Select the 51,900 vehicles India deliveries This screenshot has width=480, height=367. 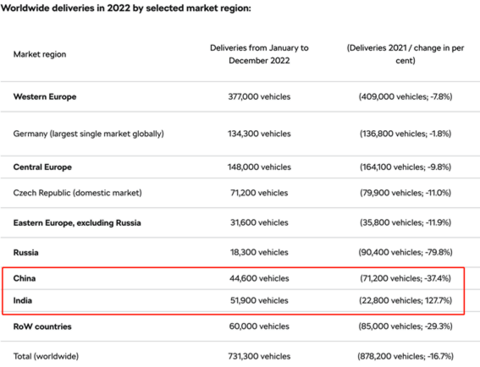[259, 300]
